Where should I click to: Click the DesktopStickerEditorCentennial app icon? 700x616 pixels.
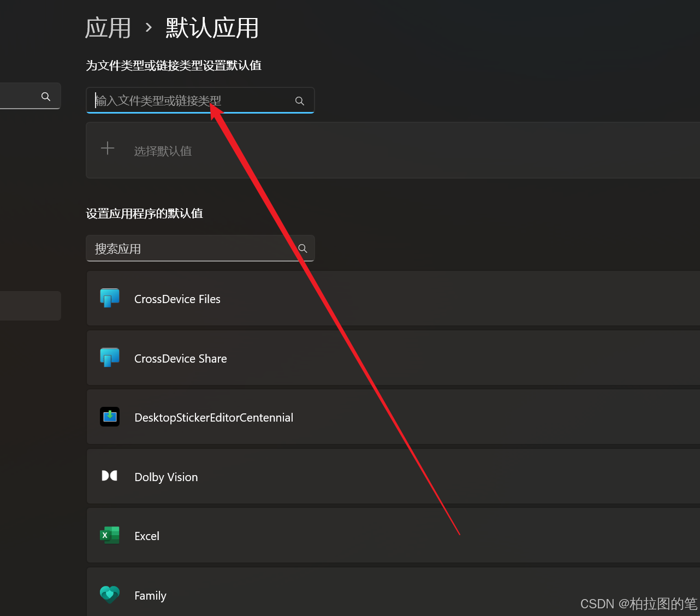(110, 417)
